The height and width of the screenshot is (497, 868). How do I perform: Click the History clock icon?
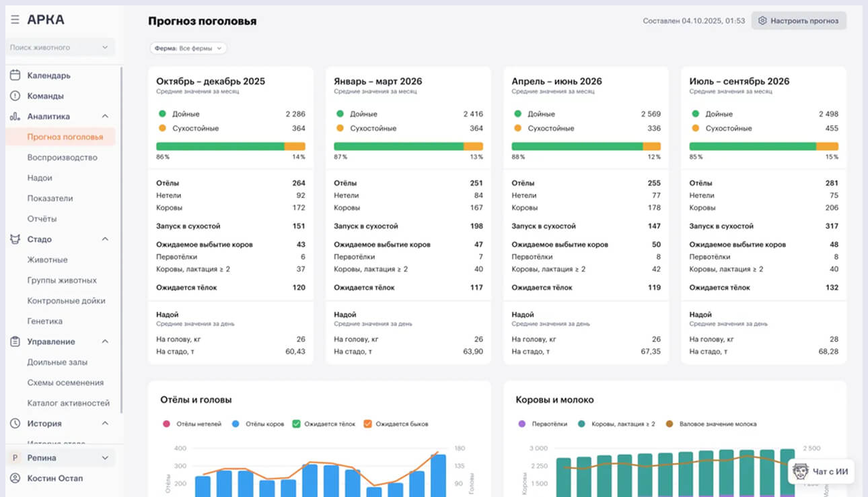[x=15, y=424]
